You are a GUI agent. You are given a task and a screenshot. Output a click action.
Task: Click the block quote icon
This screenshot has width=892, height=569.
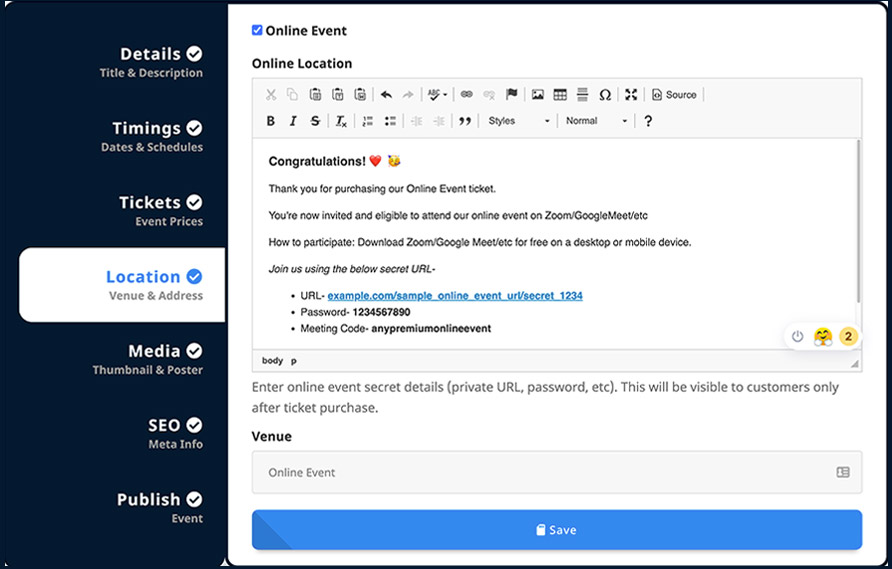[x=465, y=121]
